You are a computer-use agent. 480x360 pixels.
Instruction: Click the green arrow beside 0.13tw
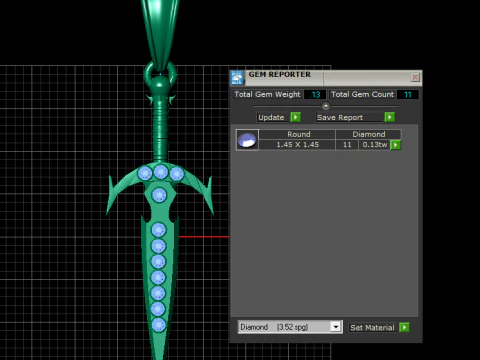coord(395,145)
